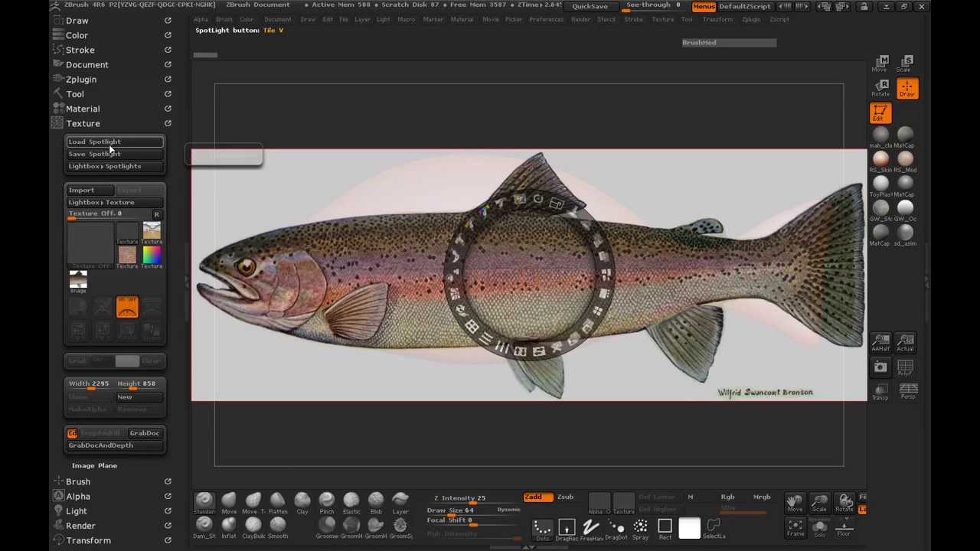Toggle Persp perspective view
This screenshot has width=980, height=551.
(x=907, y=392)
